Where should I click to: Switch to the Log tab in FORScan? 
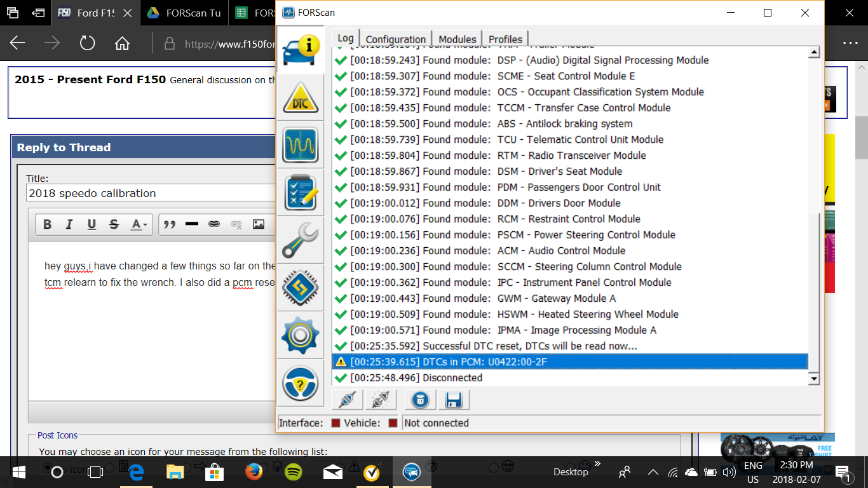point(346,38)
